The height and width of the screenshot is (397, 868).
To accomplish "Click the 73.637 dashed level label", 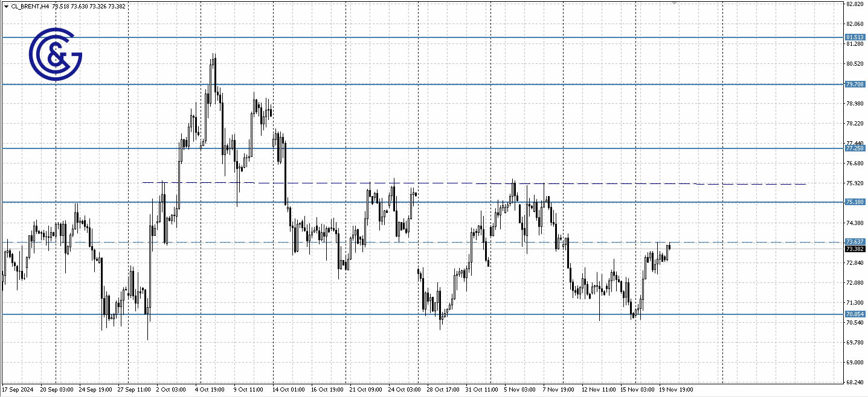I will 854,241.
